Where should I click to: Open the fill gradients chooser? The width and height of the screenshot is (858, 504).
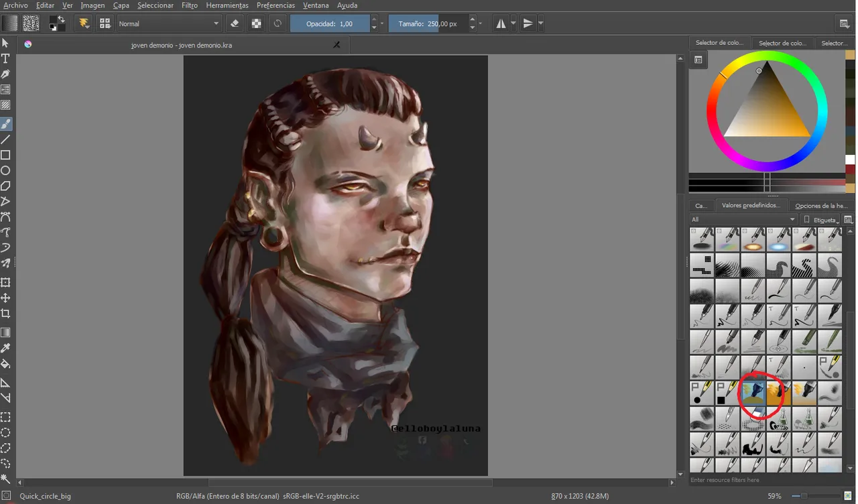(x=9, y=23)
